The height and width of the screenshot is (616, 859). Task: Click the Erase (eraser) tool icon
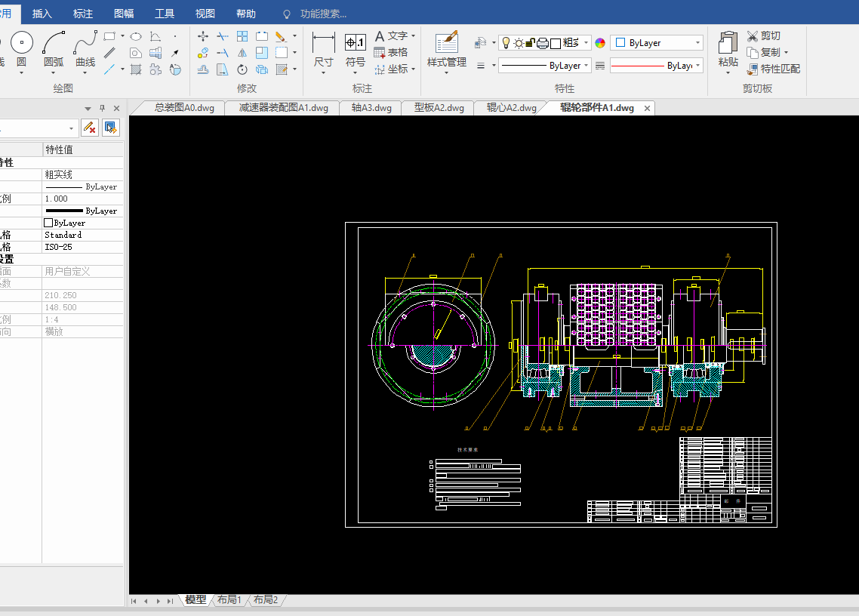281,37
